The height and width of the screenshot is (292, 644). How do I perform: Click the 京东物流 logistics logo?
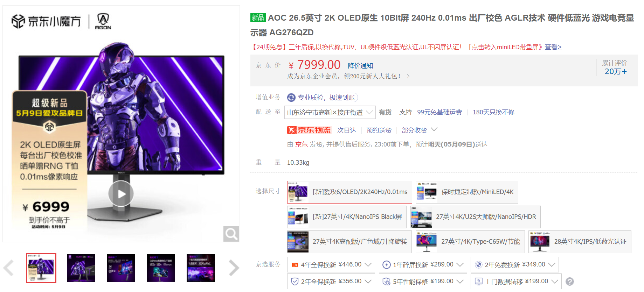click(309, 130)
